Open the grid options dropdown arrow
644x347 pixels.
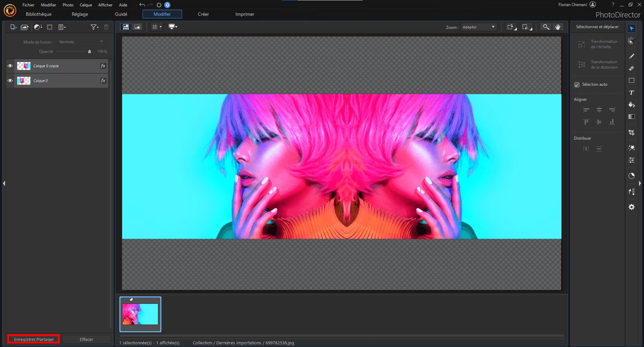coord(160,27)
